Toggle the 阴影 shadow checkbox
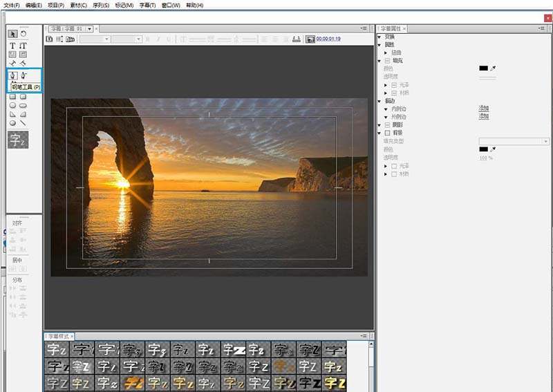Viewport: 553px width, 392px height. click(387, 124)
